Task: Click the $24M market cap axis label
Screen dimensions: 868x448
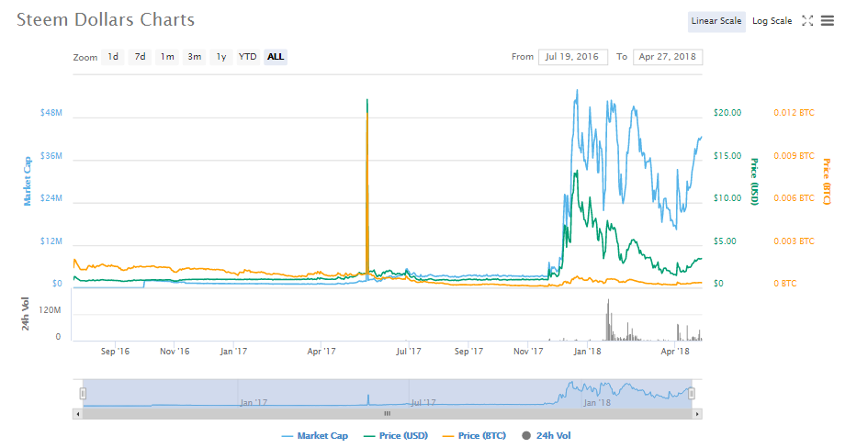Action: point(51,198)
